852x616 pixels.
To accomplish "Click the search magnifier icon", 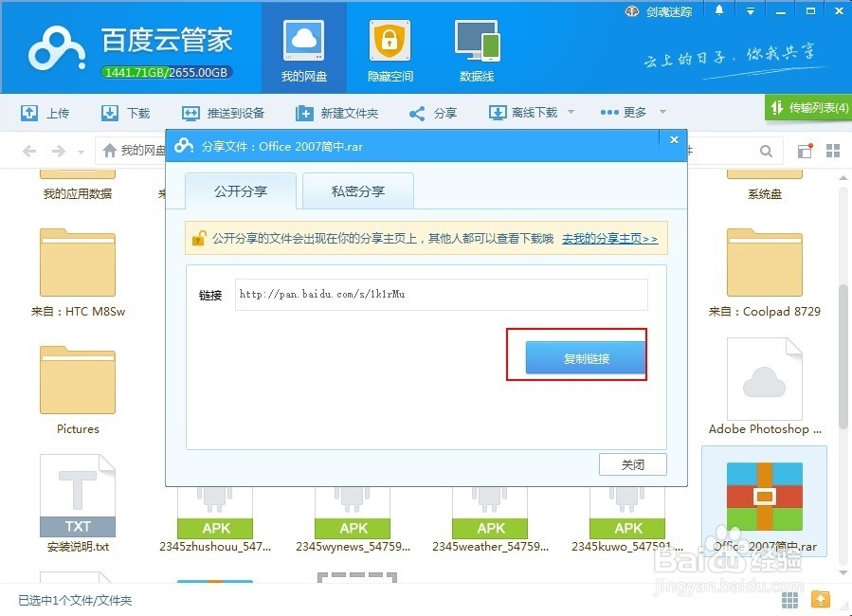I will point(766,151).
